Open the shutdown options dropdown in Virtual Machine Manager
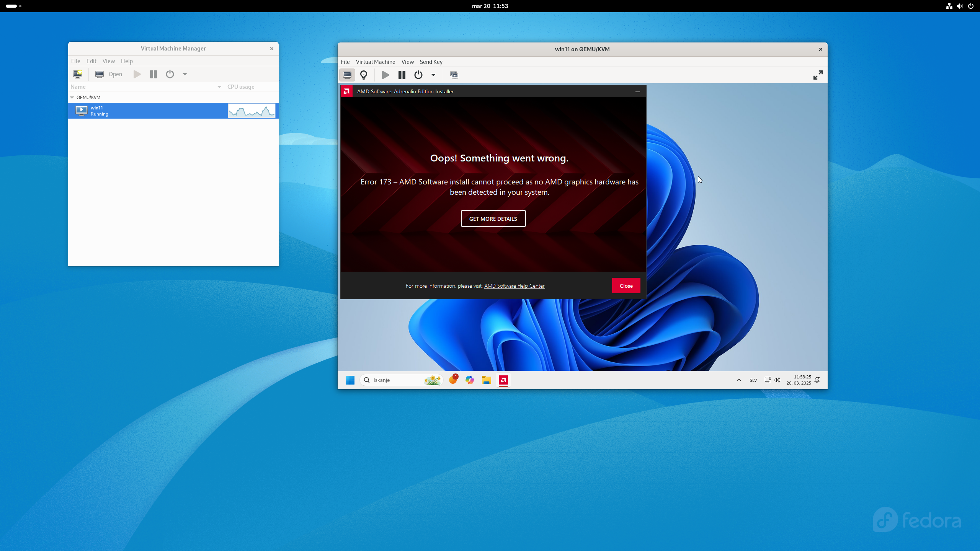Image resolution: width=980 pixels, height=551 pixels. pyautogui.click(x=185, y=74)
